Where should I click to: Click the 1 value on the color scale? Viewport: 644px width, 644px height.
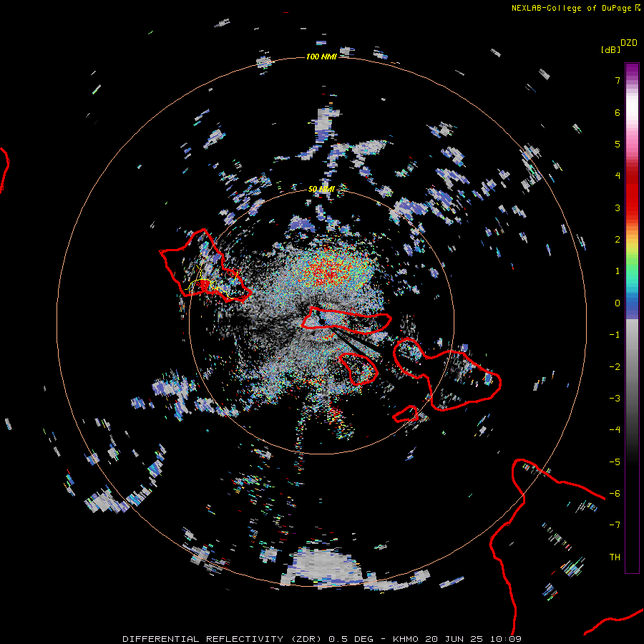tap(618, 271)
